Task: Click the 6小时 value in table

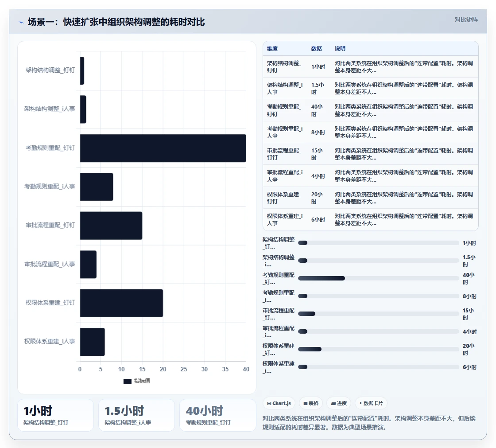Action: pyautogui.click(x=318, y=220)
